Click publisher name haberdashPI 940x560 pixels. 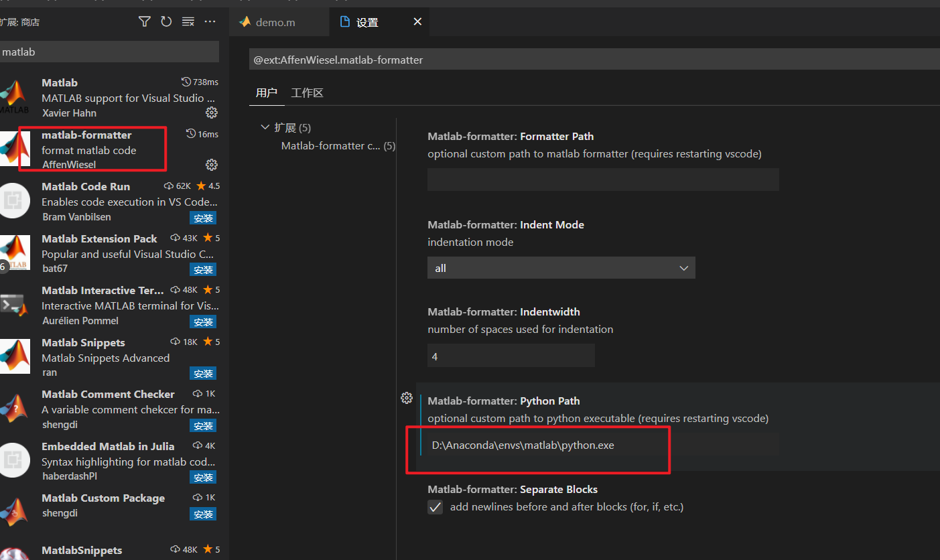(x=70, y=476)
